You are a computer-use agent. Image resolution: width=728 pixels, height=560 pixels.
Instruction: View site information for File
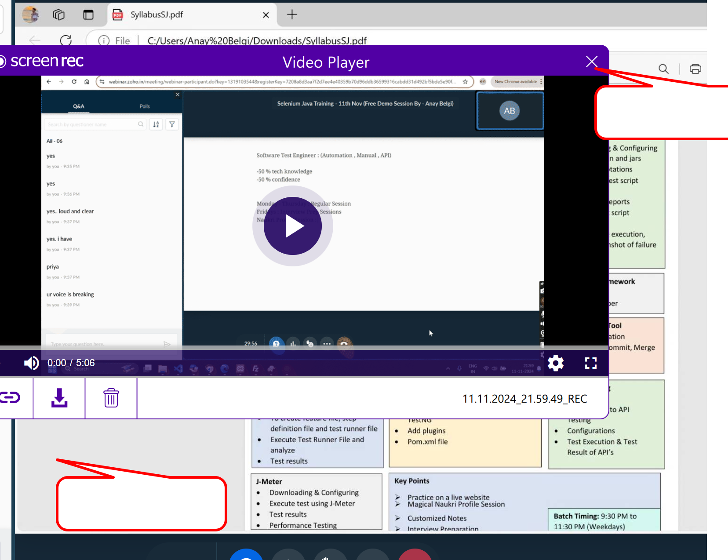pyautogui.click(x=104, y=41)
